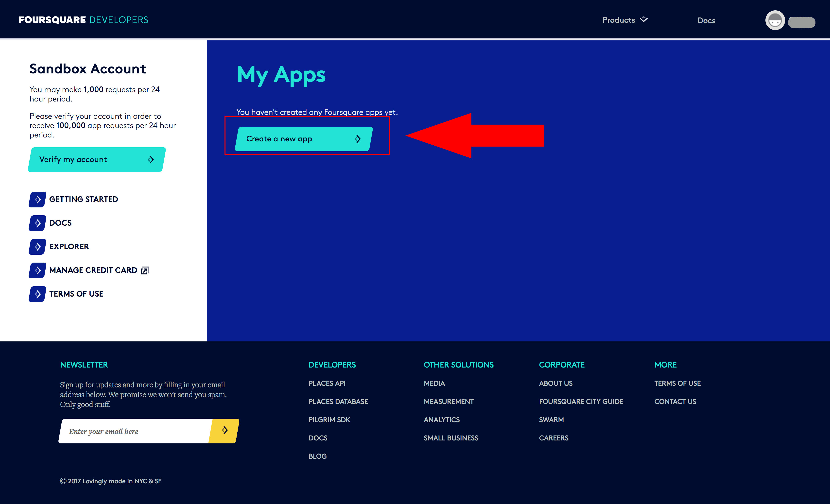
Task: Open PLACES API footer link
Action: click(x=327, y=383)
